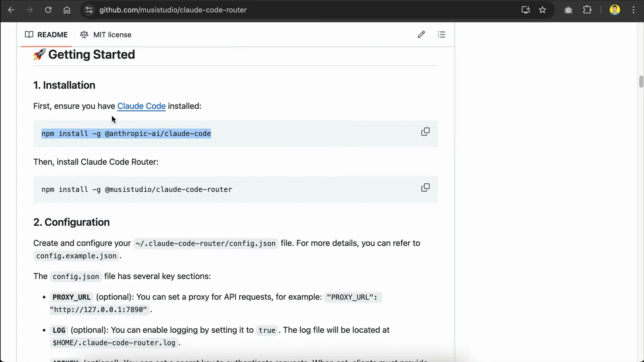Viewport: 644px width, 362px height.
Task: Copy the claude-code install command
Action: [x=425, y=132]
